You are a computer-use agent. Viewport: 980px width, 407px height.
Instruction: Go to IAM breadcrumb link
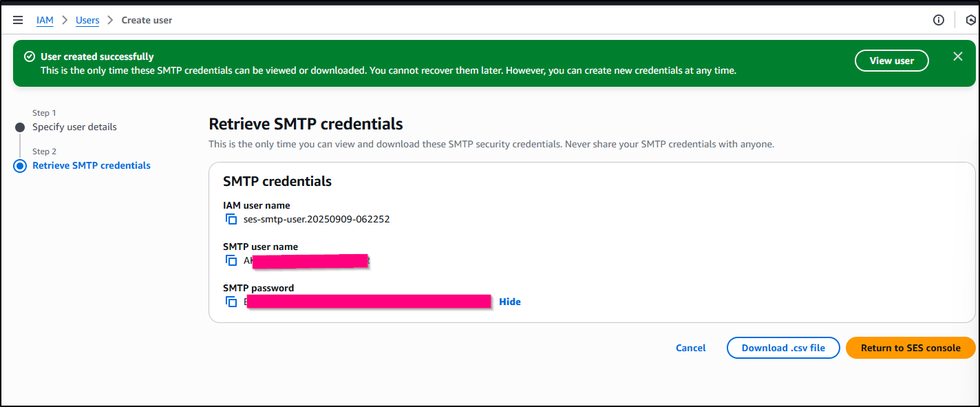(x=45, y=20)
